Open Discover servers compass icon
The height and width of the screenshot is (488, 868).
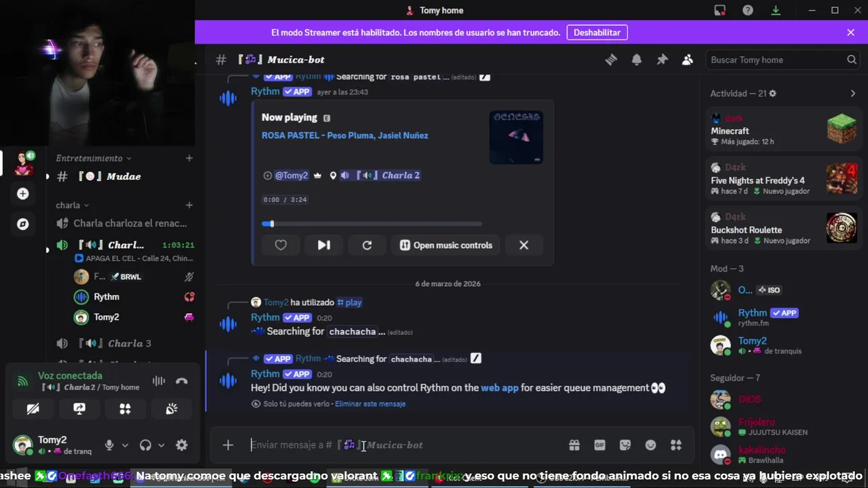pos(23,224)
